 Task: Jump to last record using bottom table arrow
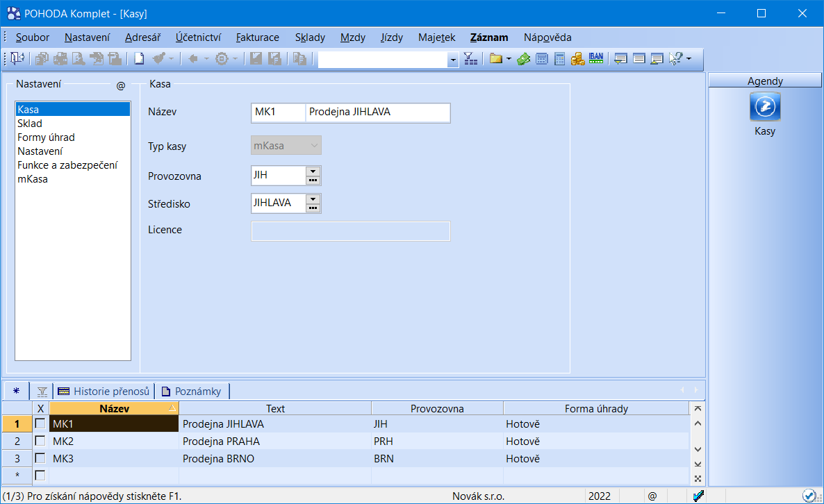698,464
